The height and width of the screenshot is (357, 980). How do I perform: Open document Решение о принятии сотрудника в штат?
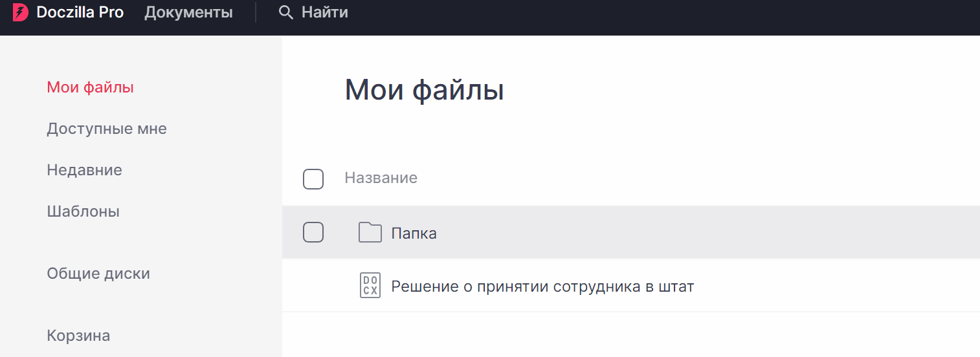tap(542, 287)
